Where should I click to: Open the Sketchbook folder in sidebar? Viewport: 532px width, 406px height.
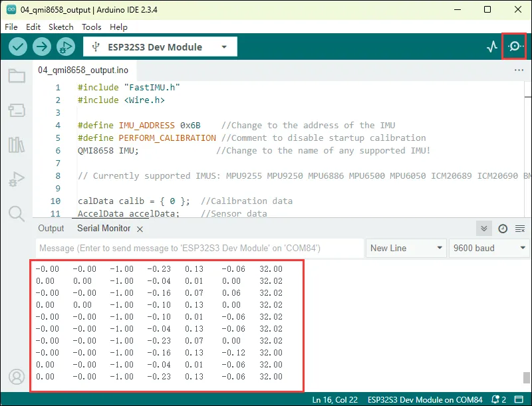click(17, 76)
